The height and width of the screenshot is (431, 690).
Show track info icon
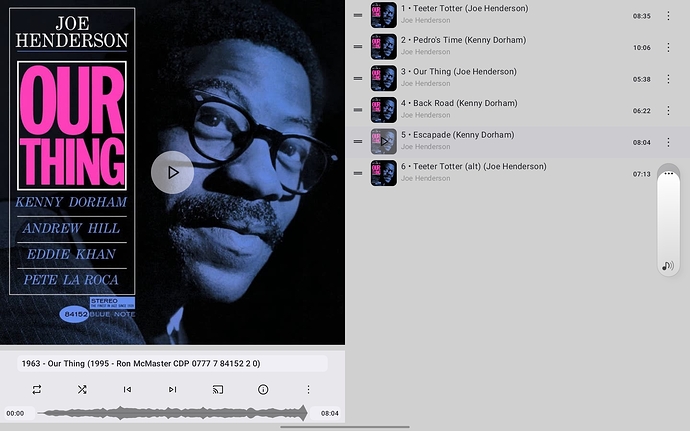[x=263, y=389]
